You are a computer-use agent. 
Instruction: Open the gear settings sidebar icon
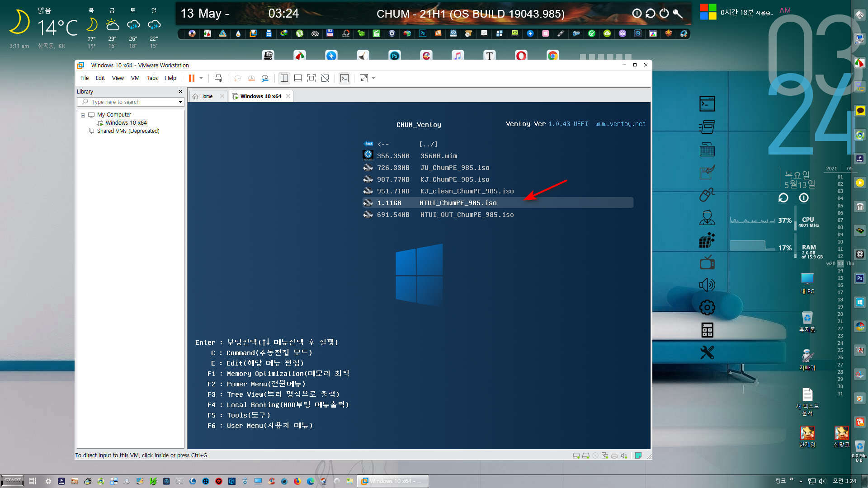click(x=707, y=308)
